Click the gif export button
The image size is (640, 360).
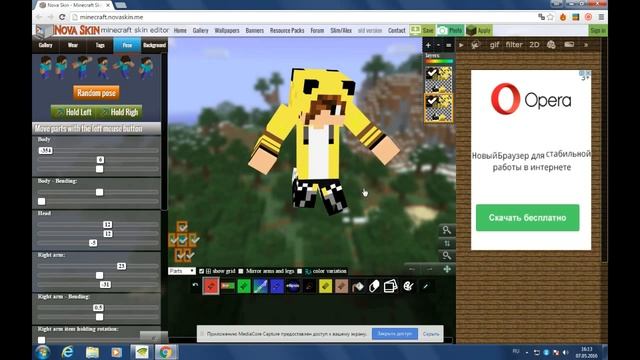pyautogui.click(x=494, y=45)
